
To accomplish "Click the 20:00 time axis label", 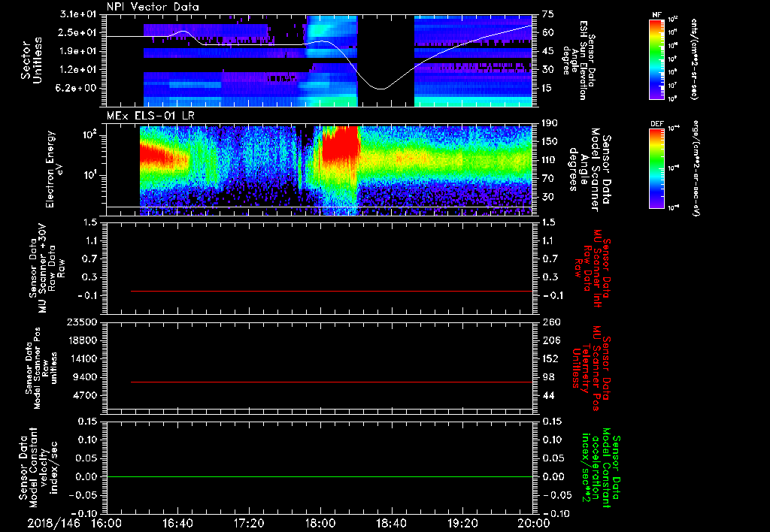I will [534, 523].
